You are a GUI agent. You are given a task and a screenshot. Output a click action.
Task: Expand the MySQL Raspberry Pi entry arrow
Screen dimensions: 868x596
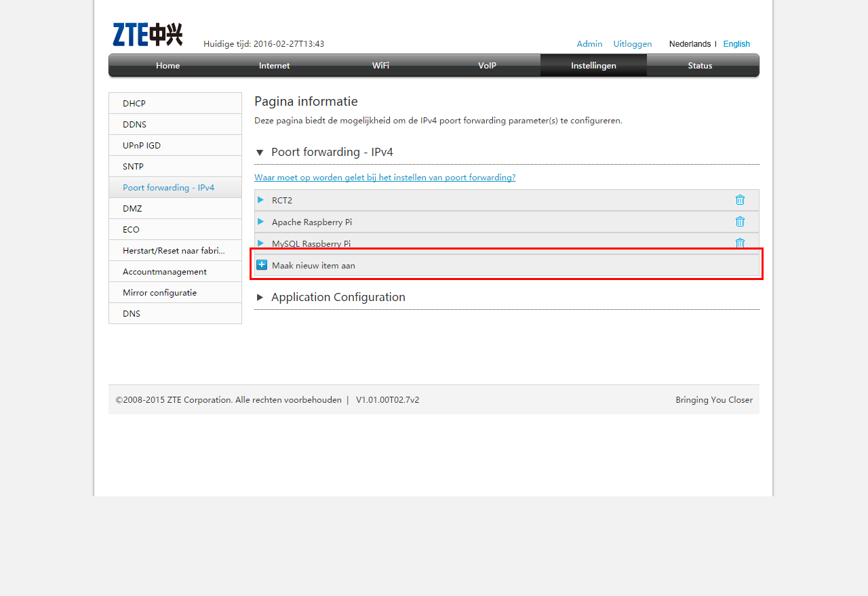[260, 243]
